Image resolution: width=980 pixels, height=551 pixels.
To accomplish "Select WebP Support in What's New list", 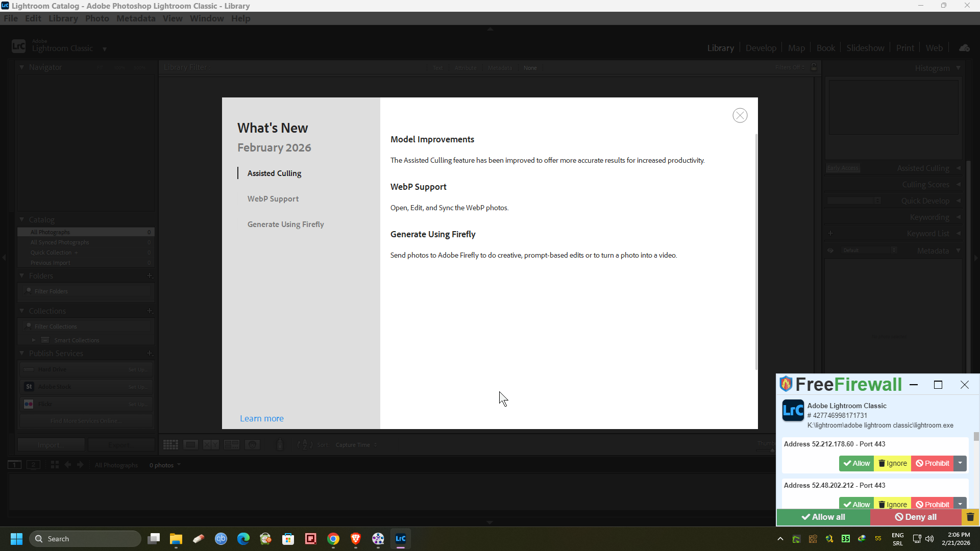I will point(273,199).
